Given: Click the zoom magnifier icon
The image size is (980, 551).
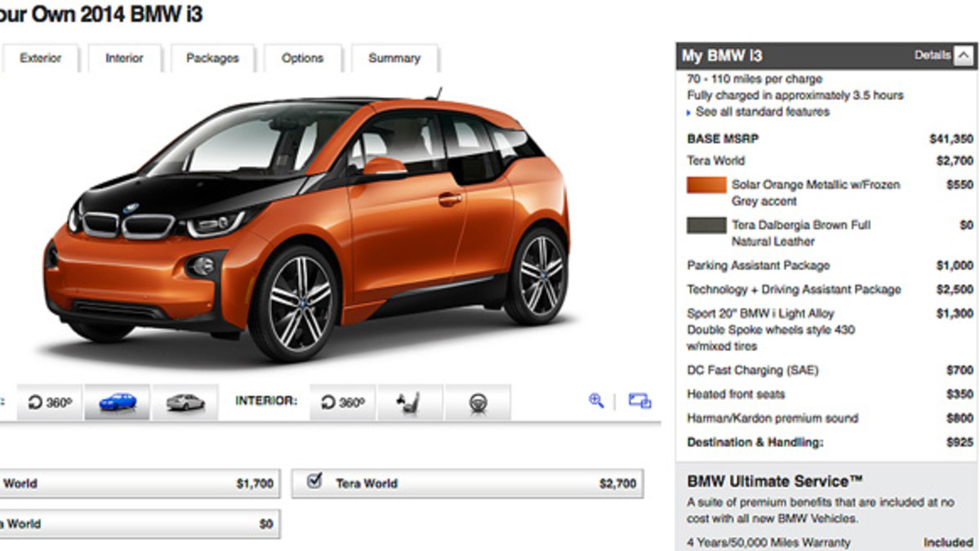Looking at the screenshot, I should [x=596, y=400].
